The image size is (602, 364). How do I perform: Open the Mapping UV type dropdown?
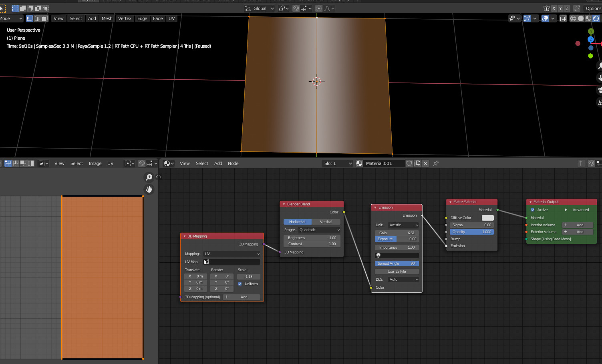click(232, 254)
